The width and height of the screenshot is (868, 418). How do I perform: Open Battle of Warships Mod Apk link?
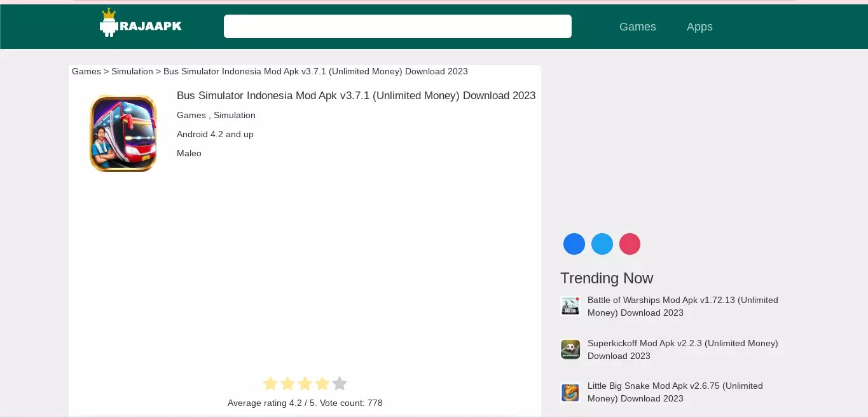pos(683,306)
